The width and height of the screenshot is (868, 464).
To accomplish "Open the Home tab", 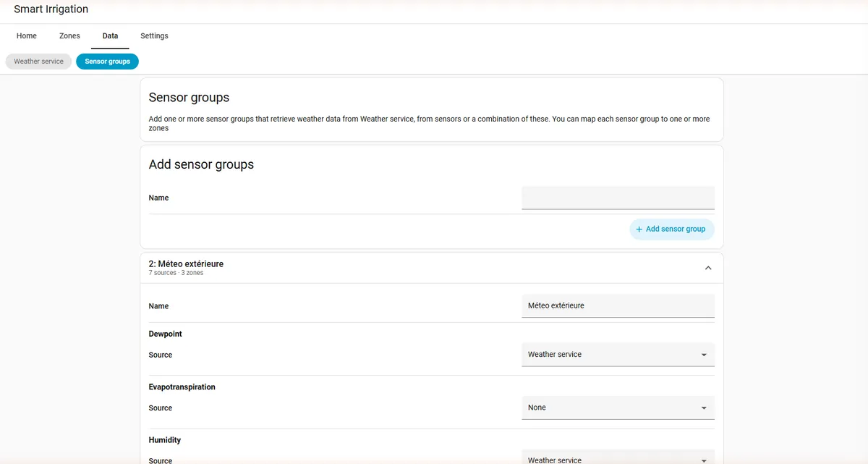I will click(27, 36).
